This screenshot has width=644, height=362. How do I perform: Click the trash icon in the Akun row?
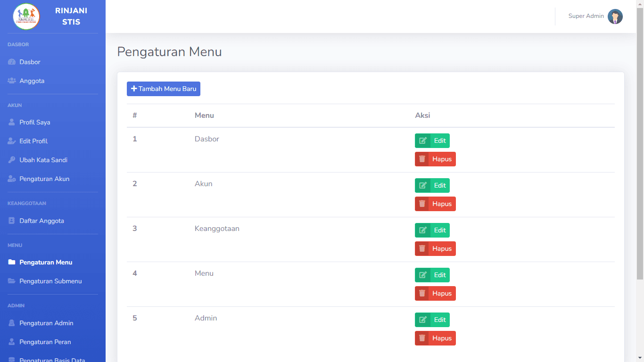422,204
